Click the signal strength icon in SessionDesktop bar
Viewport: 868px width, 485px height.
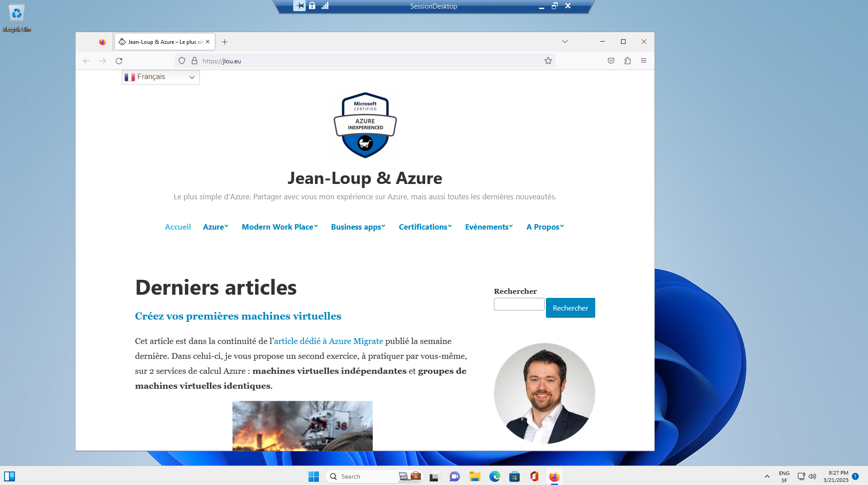(x=325, y=6)
